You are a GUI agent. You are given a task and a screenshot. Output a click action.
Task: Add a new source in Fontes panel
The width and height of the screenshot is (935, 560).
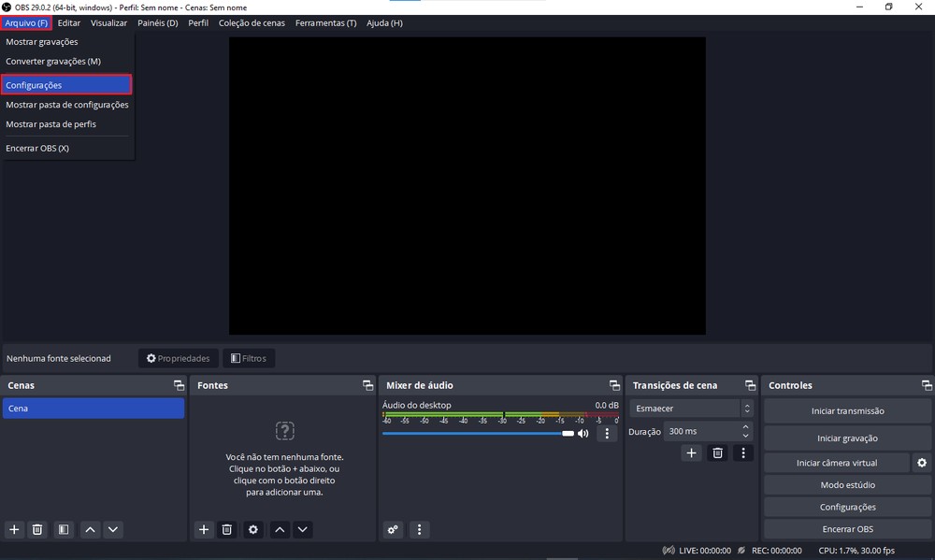[204, 529]
